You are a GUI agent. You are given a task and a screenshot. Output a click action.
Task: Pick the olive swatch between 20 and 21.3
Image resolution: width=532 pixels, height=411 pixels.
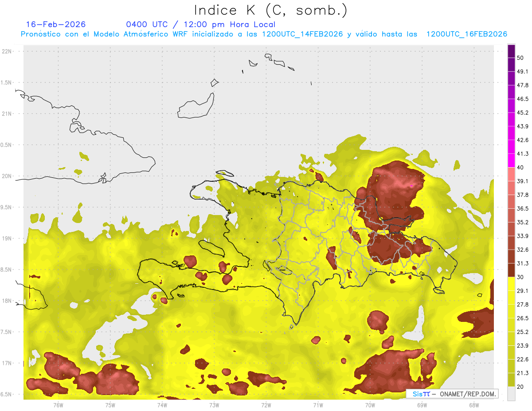coord(511,380)
